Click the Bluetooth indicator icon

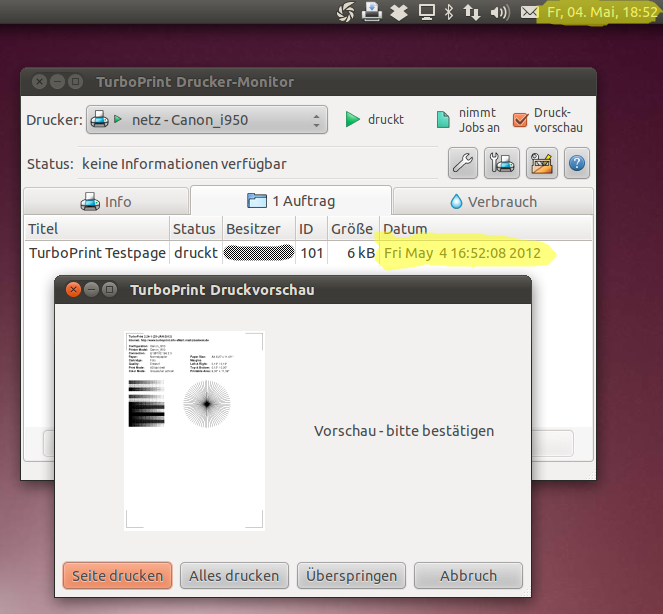pos(449,12)
